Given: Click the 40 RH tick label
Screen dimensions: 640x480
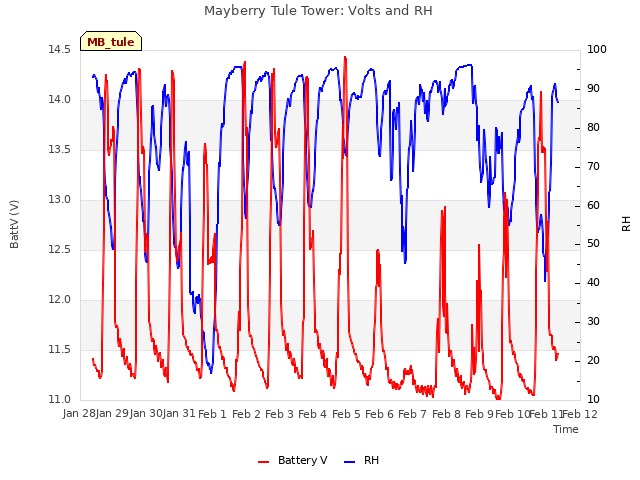Looking at the screenshot, I should pyautogui.click(x=593, y=282).
